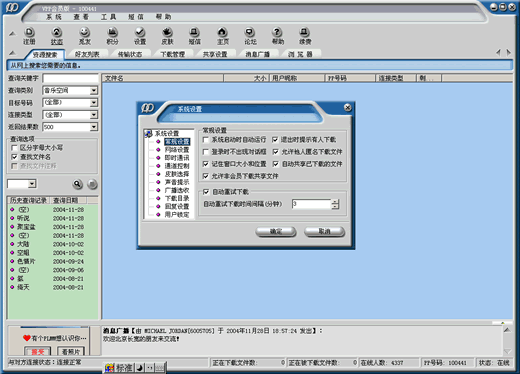Enable 系统启动时自动运行 checkbox
The height and width of the screenshot is (374, 520).
[206, 140]
